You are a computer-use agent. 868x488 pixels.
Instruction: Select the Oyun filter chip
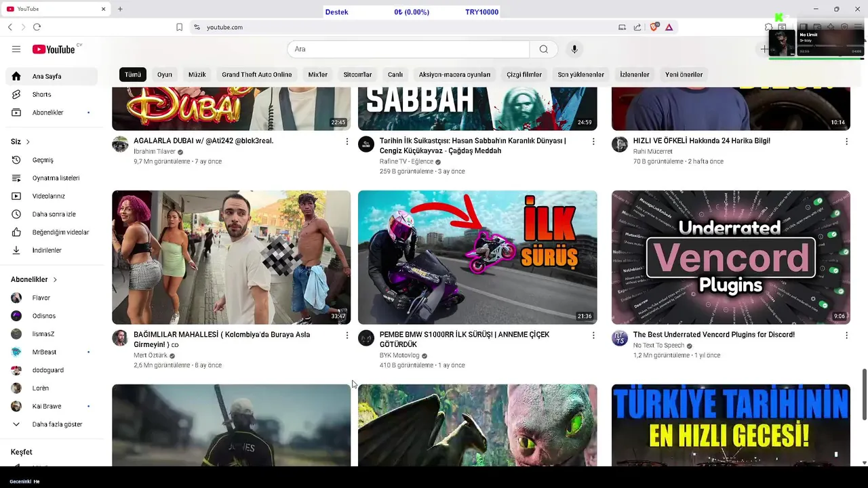coord(165,75)
